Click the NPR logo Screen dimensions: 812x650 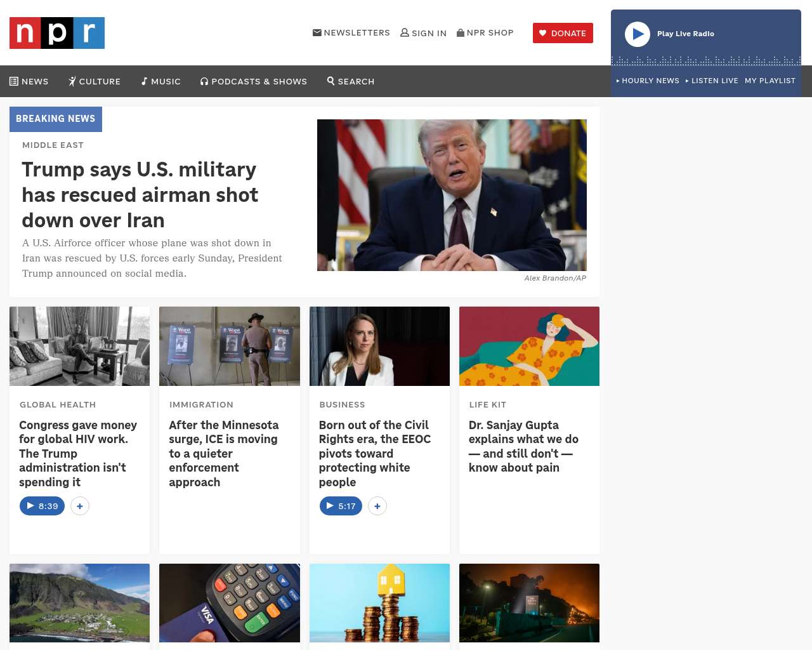(57, 33)
